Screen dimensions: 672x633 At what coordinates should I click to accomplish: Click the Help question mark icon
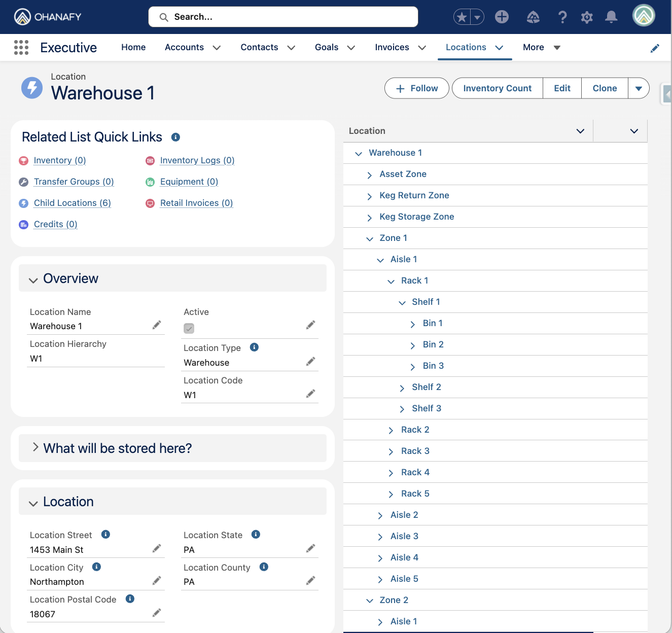562,17
